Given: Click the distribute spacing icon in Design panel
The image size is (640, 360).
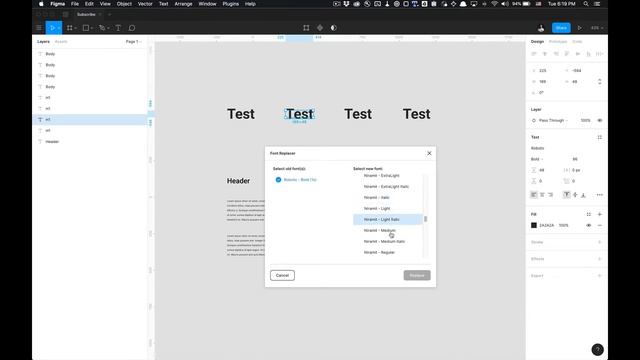Looking at the screenshot, I should (599, 54).
